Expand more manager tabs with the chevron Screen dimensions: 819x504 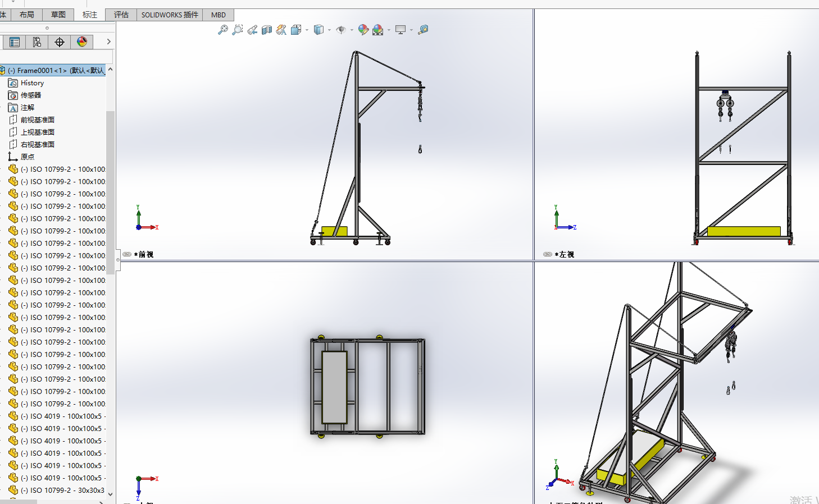pyautogui.click(x=108, y=42)
